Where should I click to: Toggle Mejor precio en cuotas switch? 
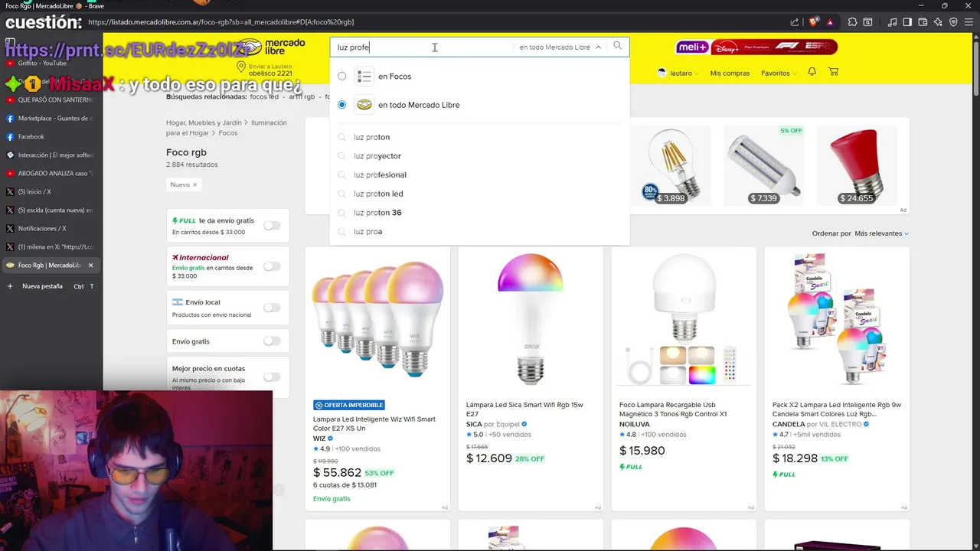(272, 377)
